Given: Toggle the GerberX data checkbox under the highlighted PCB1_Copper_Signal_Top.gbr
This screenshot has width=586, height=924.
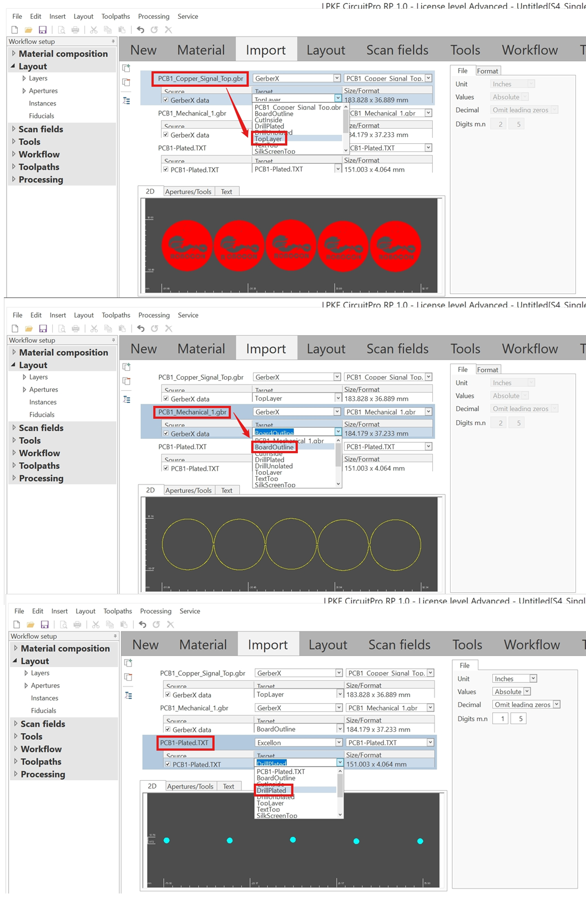Looking at the screenshot, I should point(166,100).
